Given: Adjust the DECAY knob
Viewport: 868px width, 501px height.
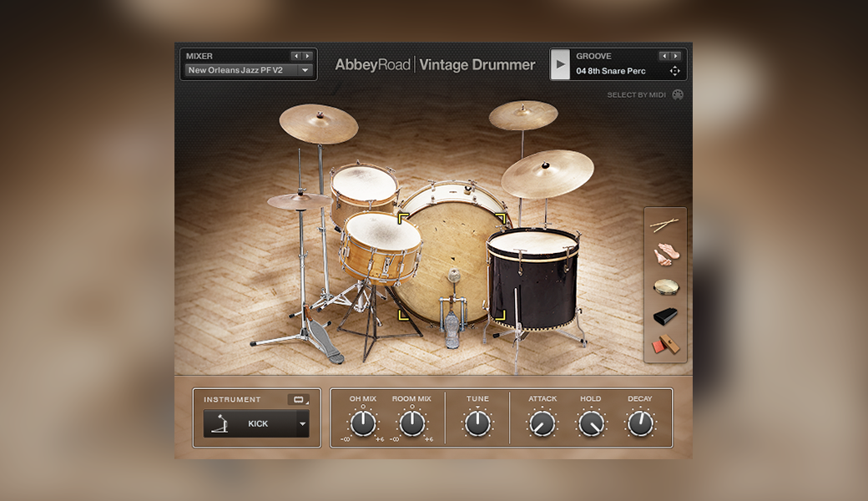Looking at the screenshot, I should [x=640, y=424].
